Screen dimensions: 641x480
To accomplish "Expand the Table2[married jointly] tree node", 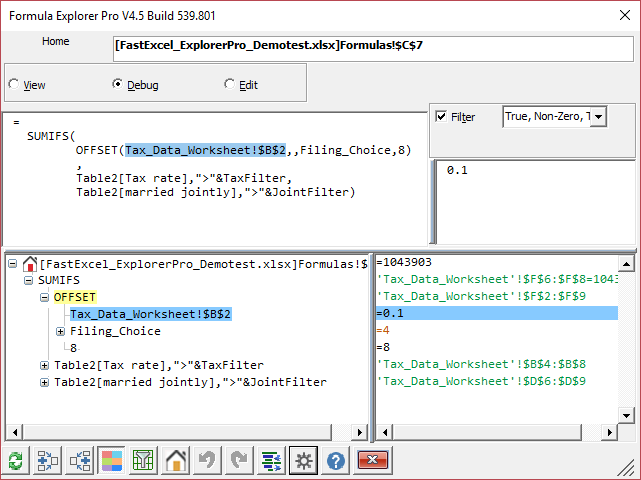I will point(44,382).
